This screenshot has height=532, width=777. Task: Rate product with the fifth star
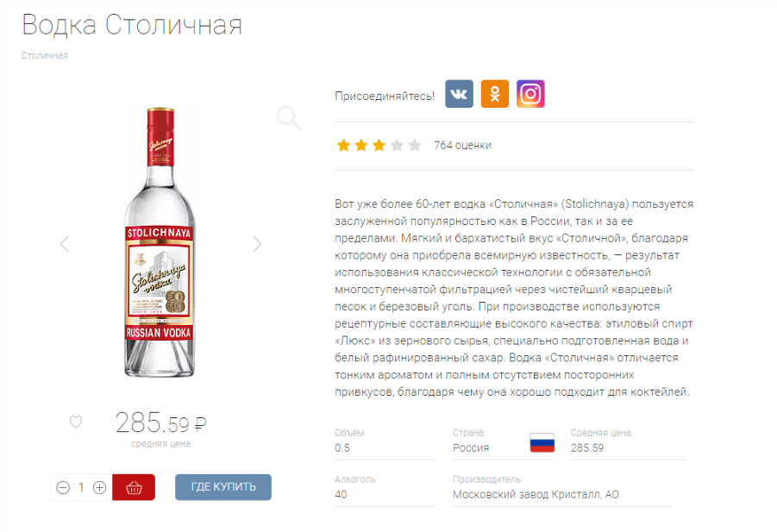coord(415,145)
